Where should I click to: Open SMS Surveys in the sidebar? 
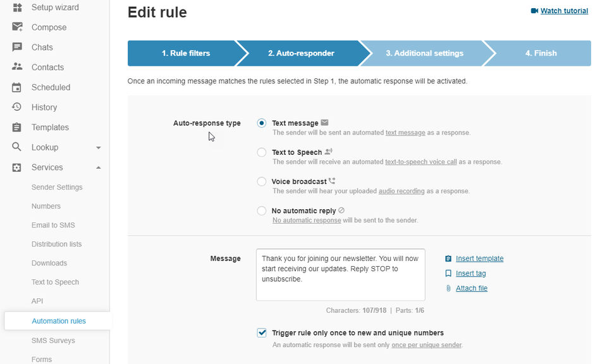tap(53, 341)
